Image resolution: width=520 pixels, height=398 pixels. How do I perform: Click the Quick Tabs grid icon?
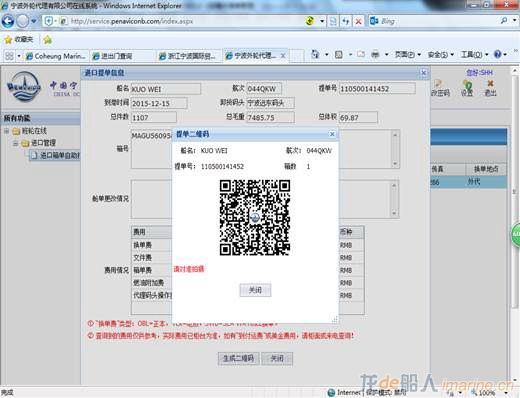coord(9,56)
